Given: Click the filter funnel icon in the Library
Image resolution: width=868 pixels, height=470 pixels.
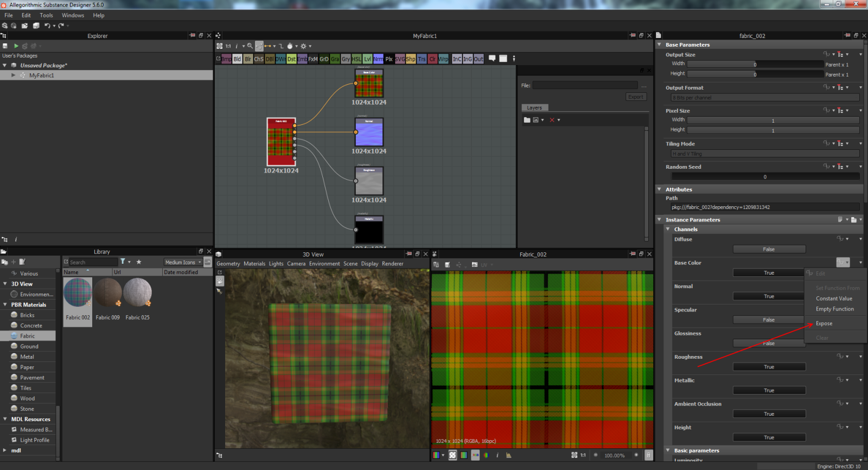Looking at the screenshot, I should (123, 262).
